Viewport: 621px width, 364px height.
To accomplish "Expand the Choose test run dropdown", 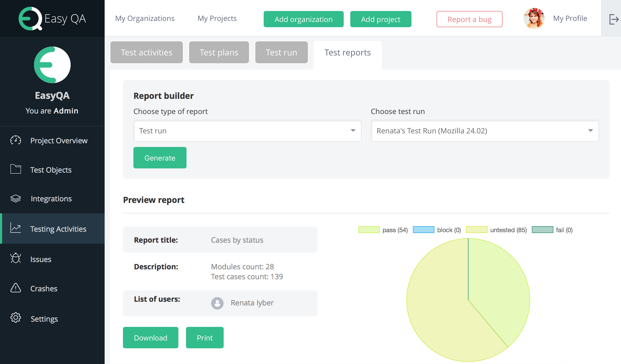I will coord(485,131).
